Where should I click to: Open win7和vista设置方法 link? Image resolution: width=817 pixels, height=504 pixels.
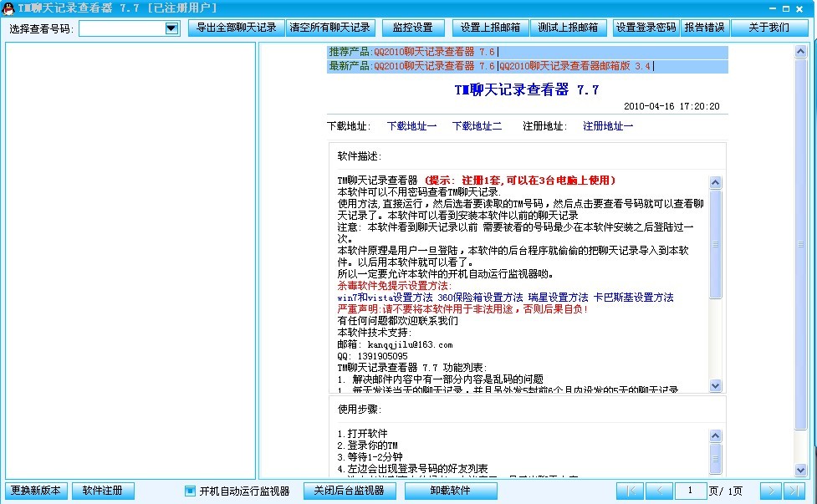[385, 298]
